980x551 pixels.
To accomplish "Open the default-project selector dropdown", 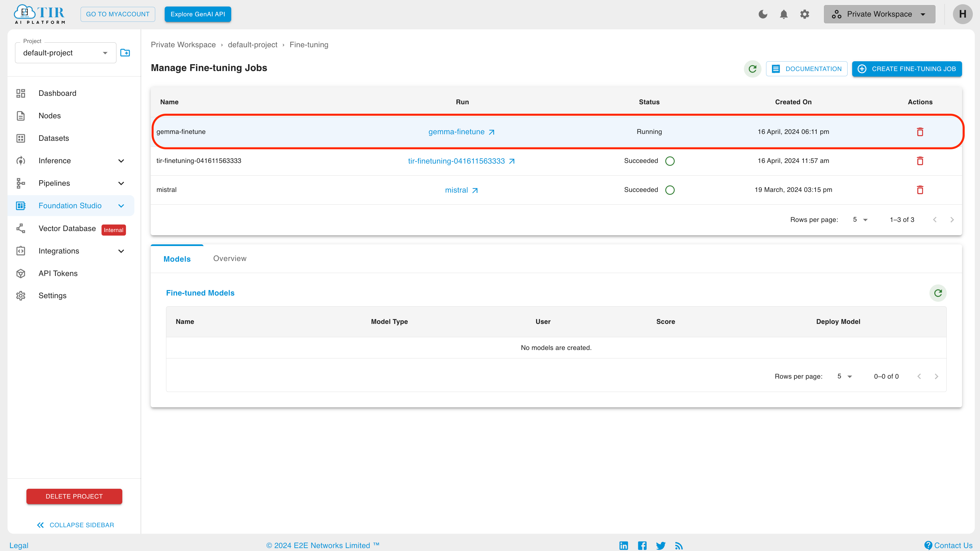I will click(66, 53).
